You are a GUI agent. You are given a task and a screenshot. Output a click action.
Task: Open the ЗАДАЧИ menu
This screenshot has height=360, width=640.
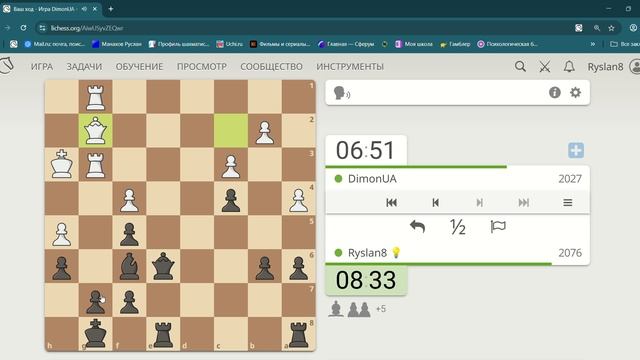84,67
